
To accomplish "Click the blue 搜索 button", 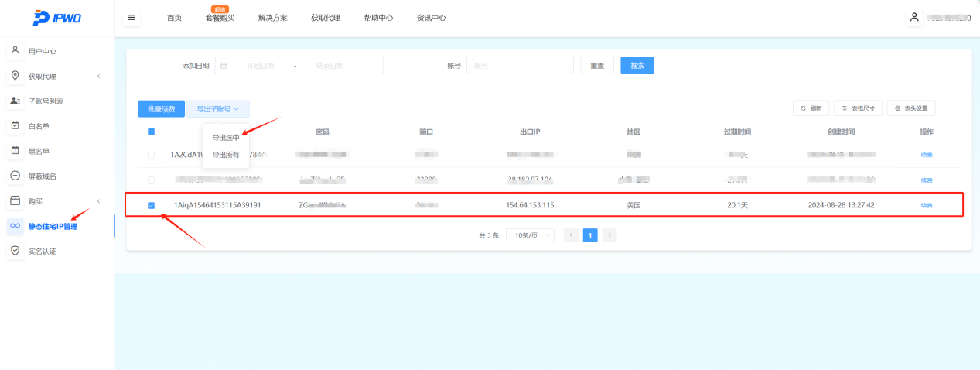I will tap(637, 66).
